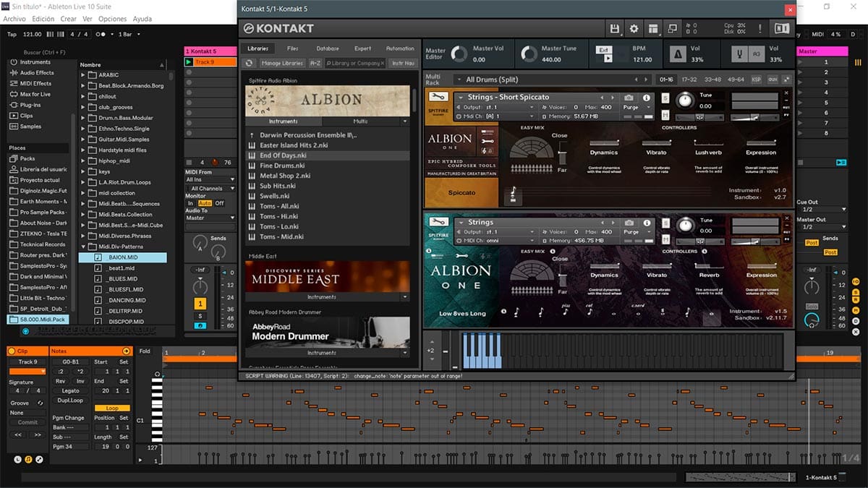Open Kontakt workspace layout icon

click(x=653, y=28)
